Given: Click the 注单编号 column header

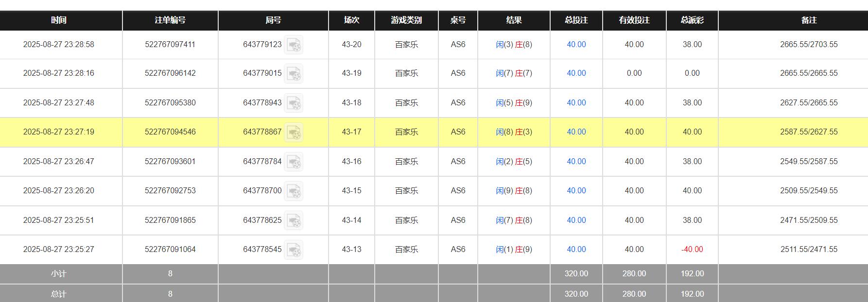Looking at the screenshot, I should (x=170, y=20).
